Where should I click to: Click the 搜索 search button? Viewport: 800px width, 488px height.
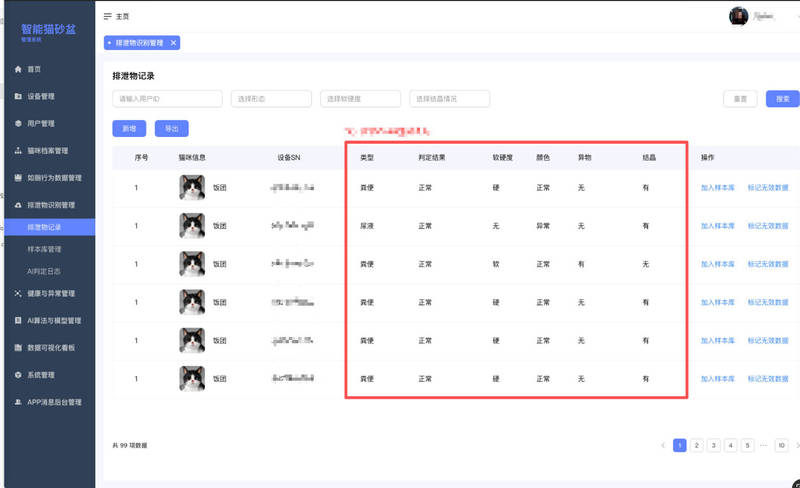(x=783, y=99)
